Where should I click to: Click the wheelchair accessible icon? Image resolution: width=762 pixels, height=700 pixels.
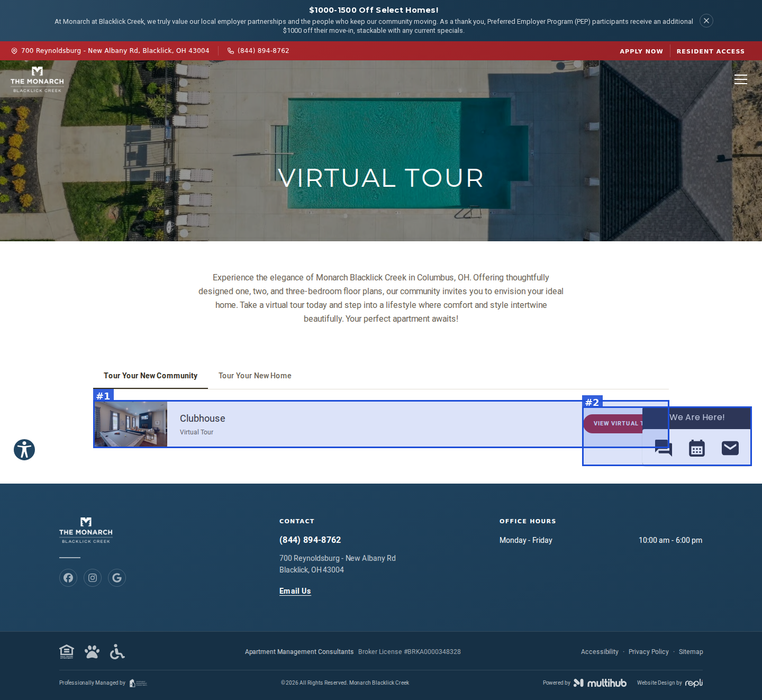coord(117,651)
